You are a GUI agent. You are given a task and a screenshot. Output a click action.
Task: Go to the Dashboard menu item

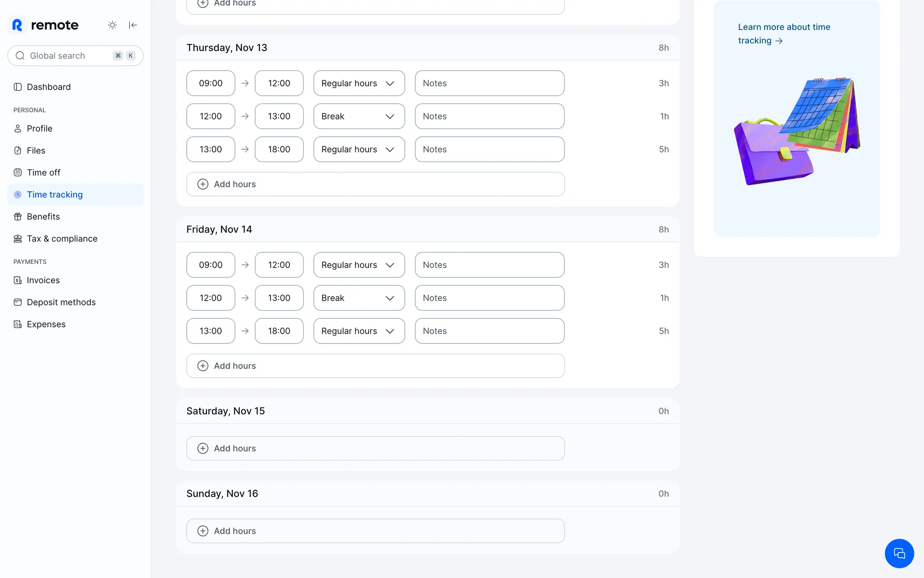click(49, 87)
